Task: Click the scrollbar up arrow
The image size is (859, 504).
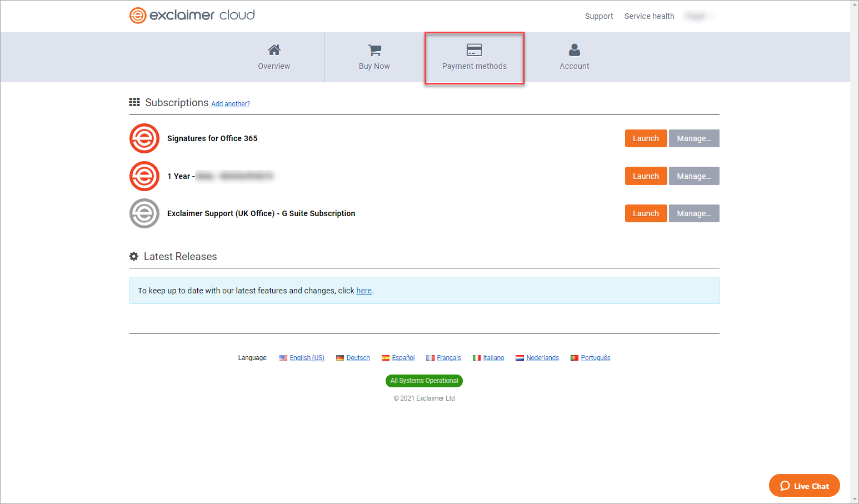Action: tap(855, 4)
